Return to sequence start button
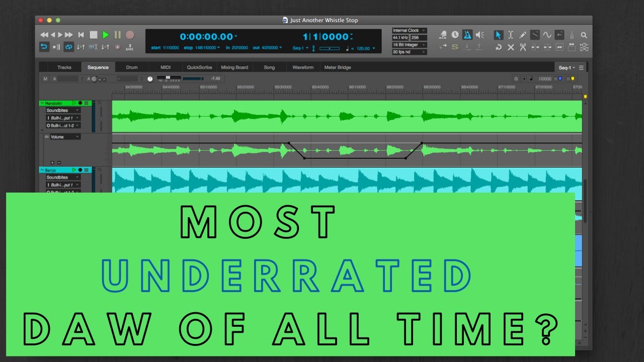This screenshot has width=644, height=362. [x=81, y=35]
